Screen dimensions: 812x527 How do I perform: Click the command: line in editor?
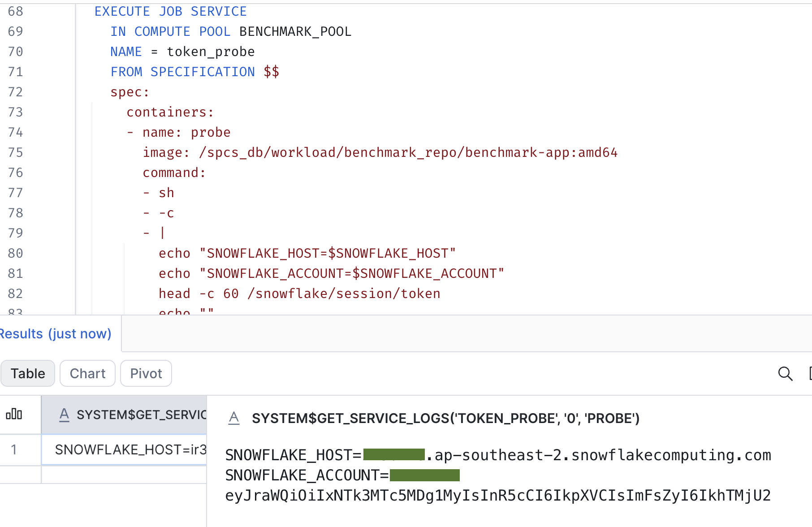(x=174, y=173)
